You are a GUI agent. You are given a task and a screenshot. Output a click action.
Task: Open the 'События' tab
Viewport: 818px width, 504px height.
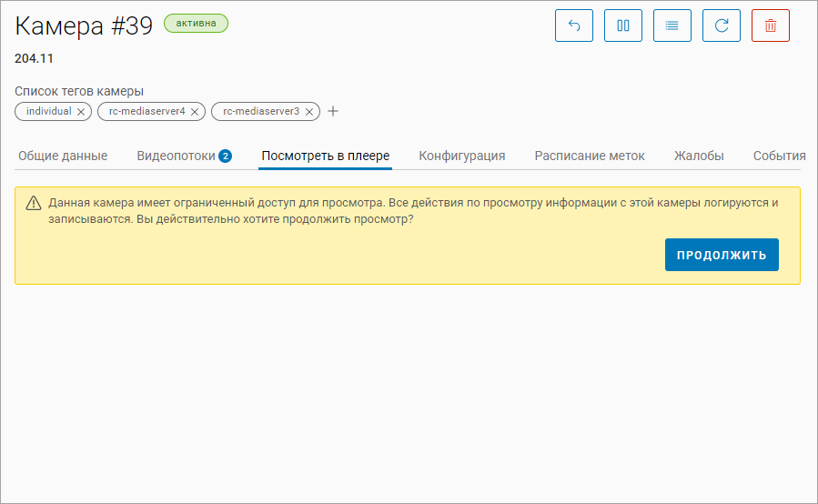click(x=779, y=156)
